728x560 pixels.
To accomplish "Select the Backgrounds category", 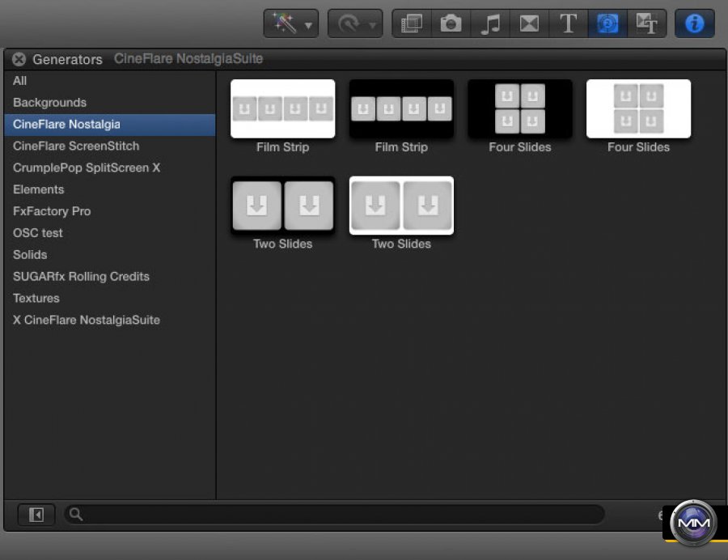I will 49,103.
